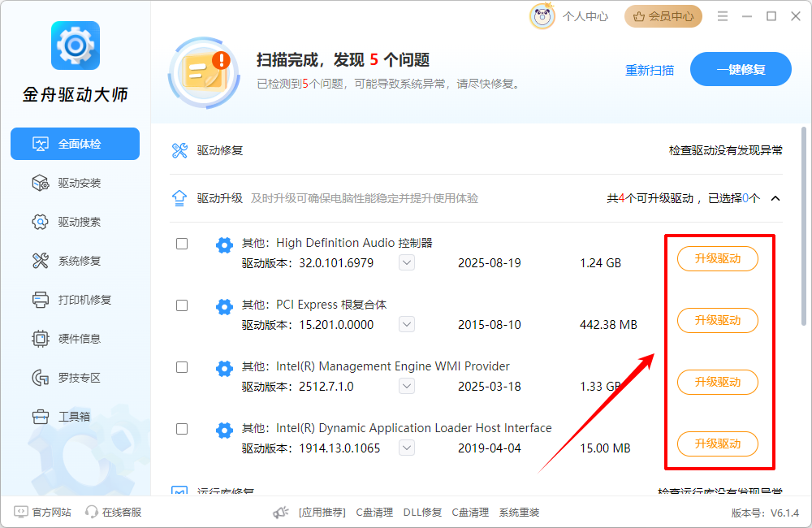Click the vertical scrollbar of results list
The width and height of the screenshot is (812, 528).
coord(804,227)
